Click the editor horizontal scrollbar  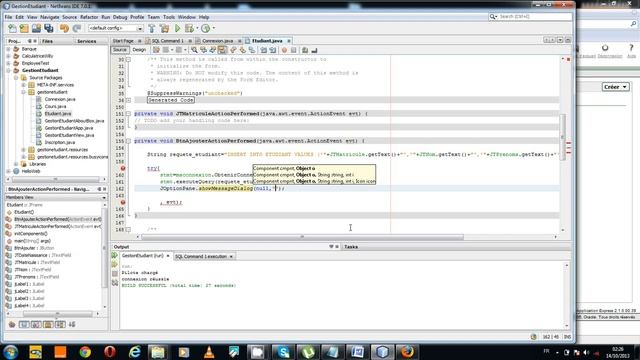302,237
